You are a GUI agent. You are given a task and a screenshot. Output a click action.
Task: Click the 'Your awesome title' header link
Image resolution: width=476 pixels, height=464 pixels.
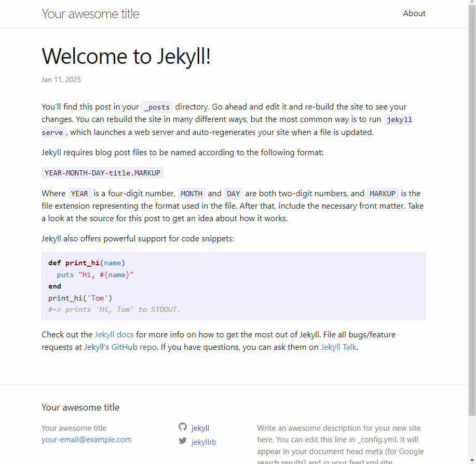[x=90, y=14]
